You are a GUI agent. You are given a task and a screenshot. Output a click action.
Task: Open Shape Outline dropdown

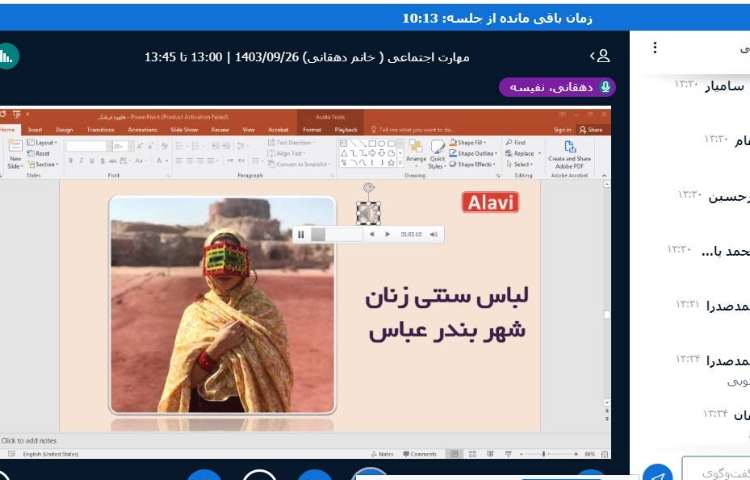pos(473,153)
